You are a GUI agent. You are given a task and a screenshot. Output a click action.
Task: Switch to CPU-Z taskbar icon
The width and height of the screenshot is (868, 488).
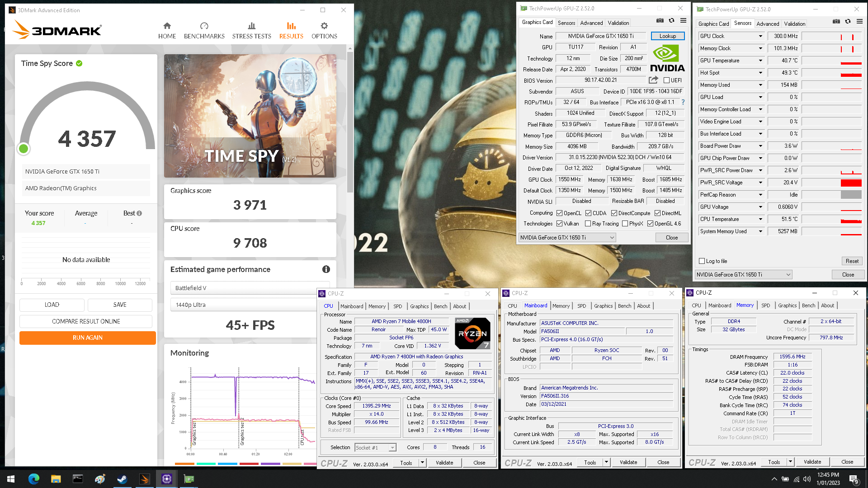point(167,479)
